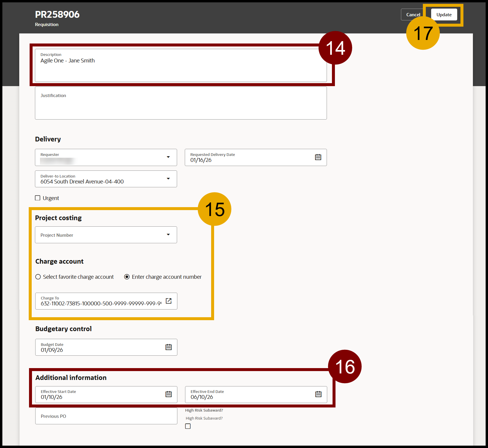Expand the Requester dropdown

pos(168,157)
